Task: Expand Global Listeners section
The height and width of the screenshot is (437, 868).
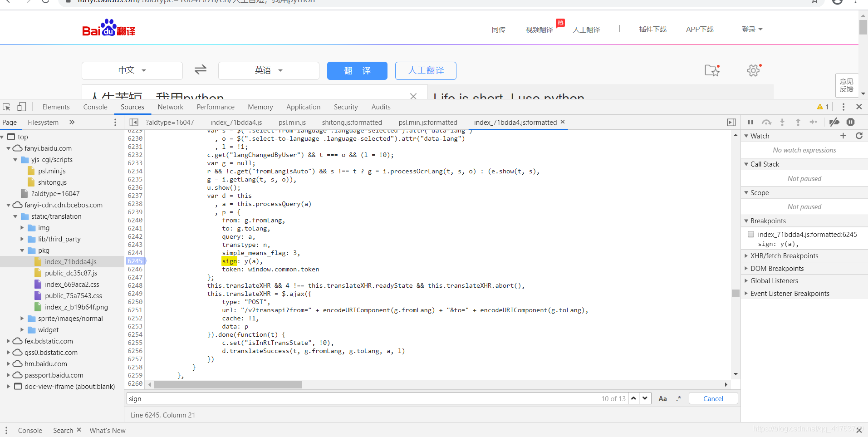Action: pos(774,281)
